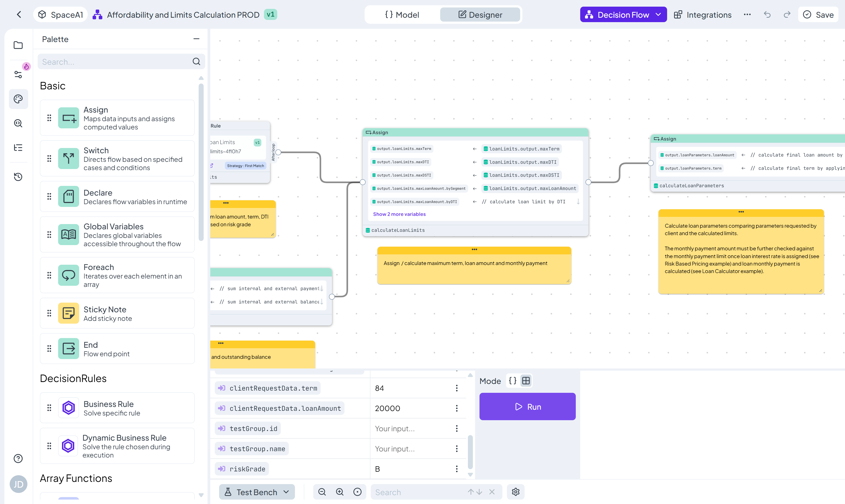
Task: Click the zoom out magnifier icon
Action: tap(322, 492)
